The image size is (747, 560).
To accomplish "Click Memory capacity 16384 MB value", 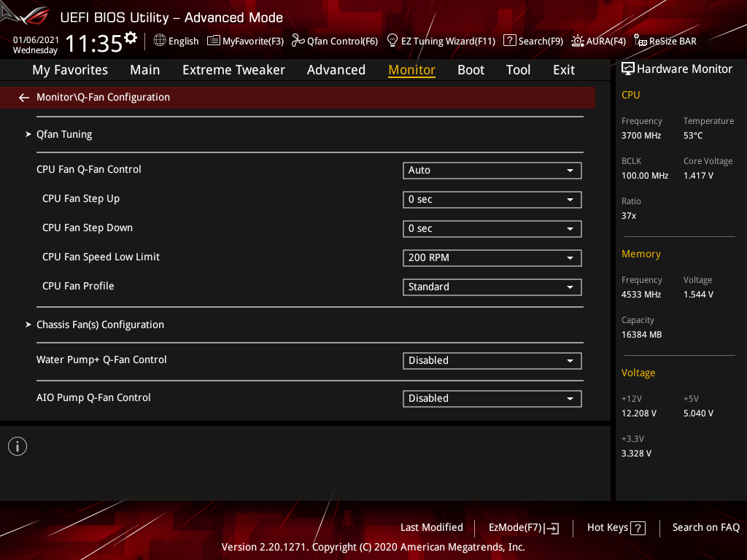I will (x=642, y=335).
